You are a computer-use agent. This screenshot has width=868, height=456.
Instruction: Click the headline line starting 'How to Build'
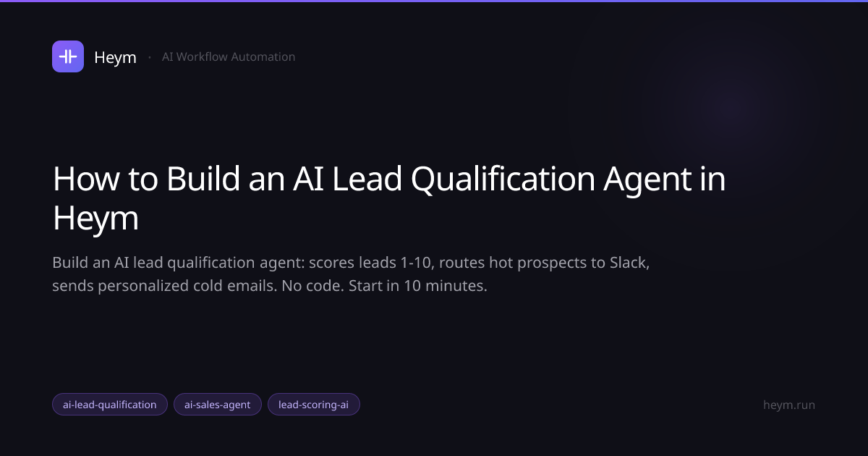click(x=389, y=180)
